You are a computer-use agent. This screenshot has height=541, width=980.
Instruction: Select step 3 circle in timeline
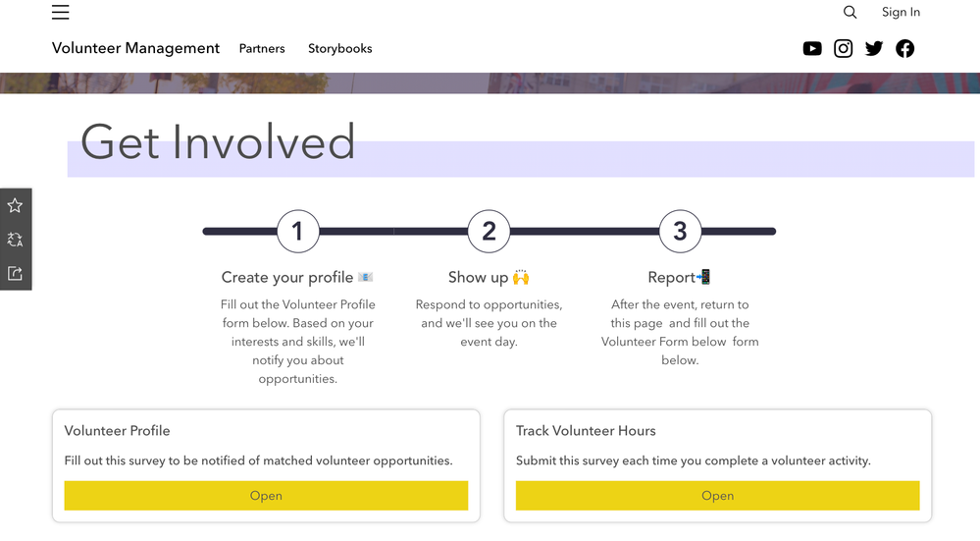point(680,232)
